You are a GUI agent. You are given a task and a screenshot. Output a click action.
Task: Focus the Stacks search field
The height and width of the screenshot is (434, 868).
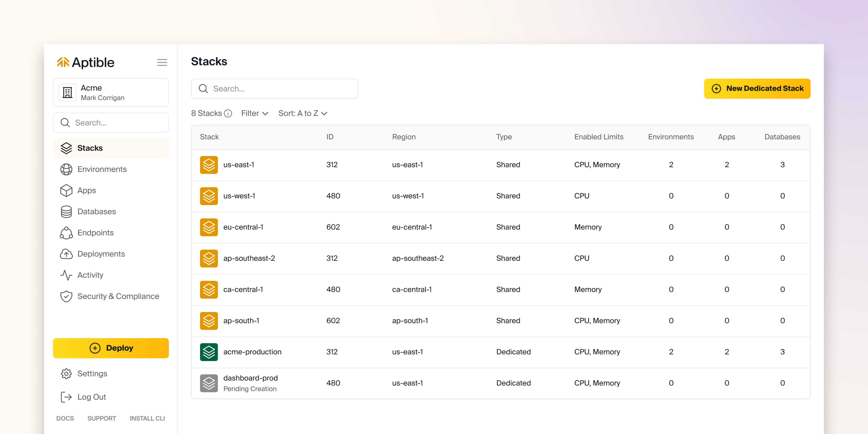275,89
